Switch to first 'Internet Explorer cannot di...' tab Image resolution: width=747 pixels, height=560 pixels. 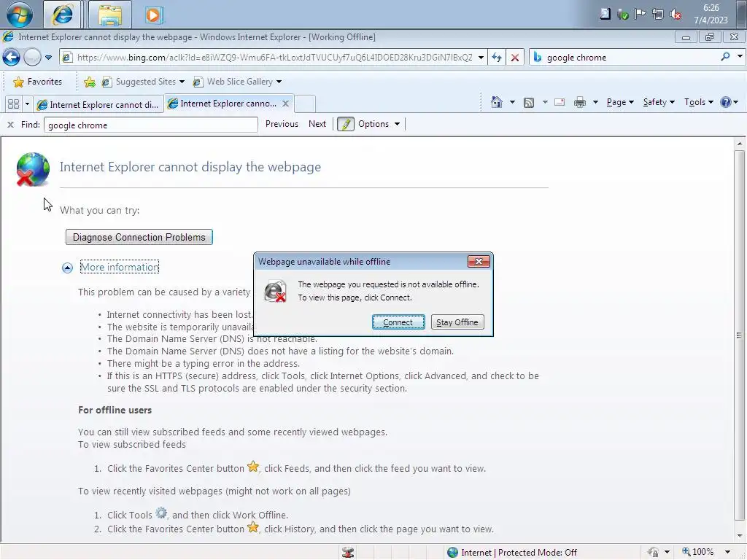point(98,105)
